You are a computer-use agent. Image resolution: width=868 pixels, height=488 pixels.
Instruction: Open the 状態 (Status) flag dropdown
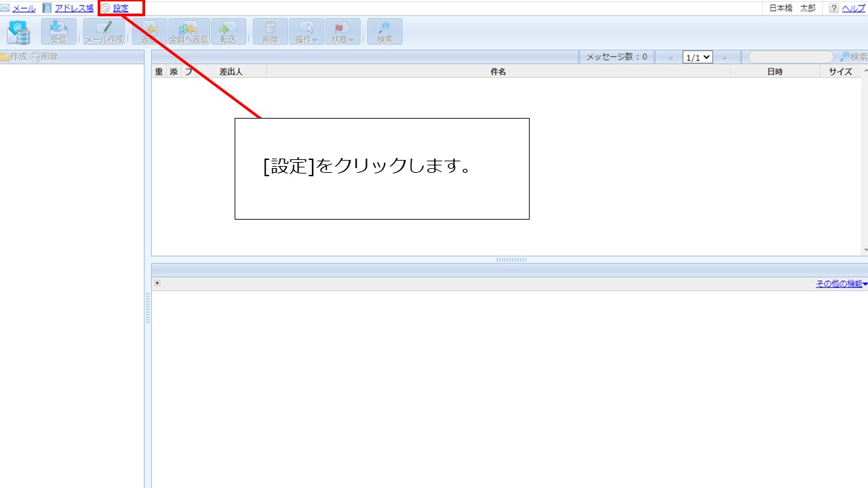pyautogui.click(x=343, y=32)
